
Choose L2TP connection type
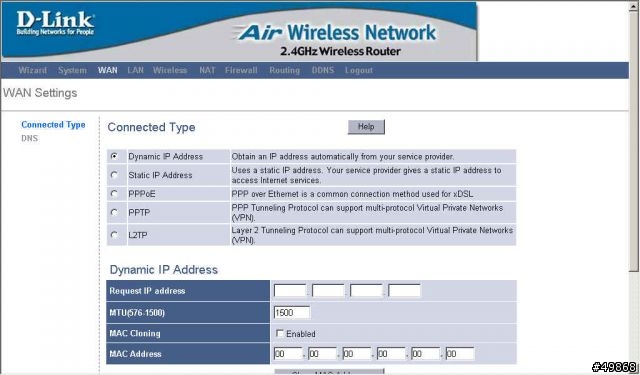coord(115,235)
